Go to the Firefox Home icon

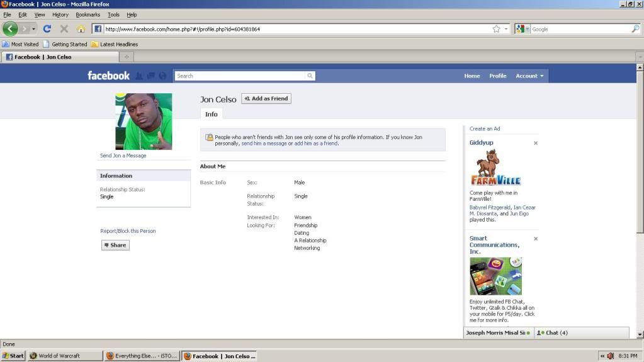click(81, 29)
